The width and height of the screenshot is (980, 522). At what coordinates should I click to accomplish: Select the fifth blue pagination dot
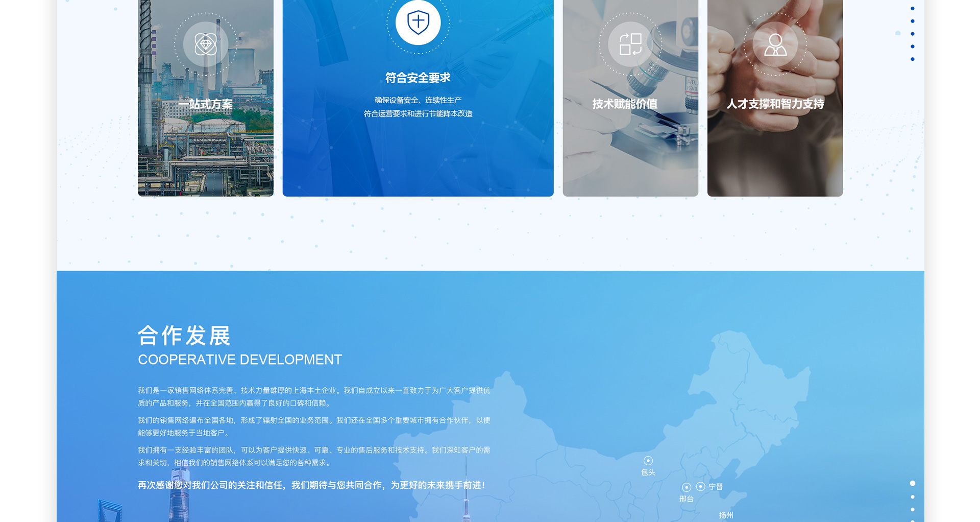[913, 59]
